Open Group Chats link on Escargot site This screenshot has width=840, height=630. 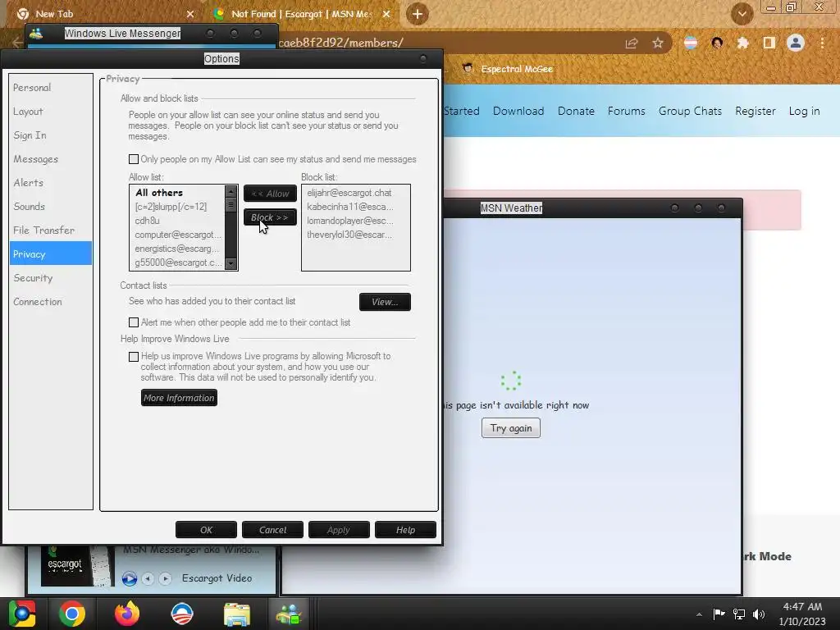pyautogui.click(x=690, y=111)
